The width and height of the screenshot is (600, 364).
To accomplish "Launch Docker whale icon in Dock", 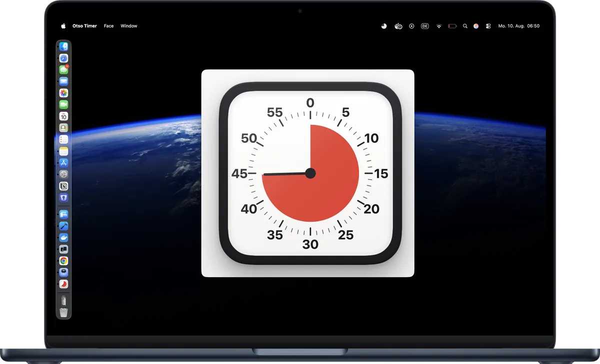I will 63,238.
